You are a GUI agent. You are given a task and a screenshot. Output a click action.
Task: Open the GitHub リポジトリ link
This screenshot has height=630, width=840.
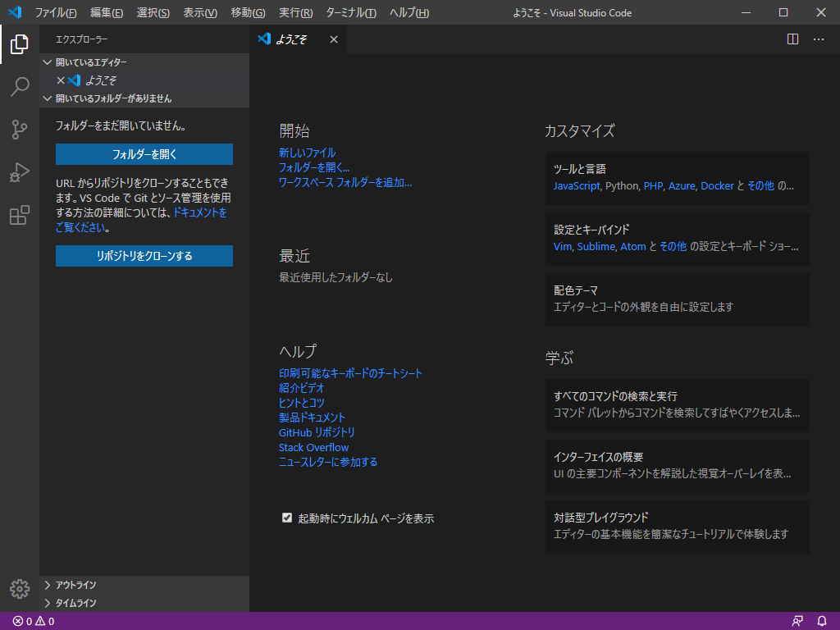pos(317,432)
